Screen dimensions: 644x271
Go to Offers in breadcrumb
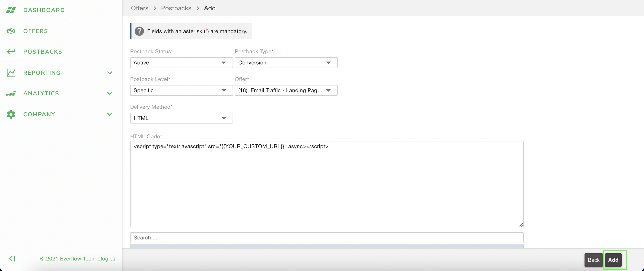(x=140, y=8)
